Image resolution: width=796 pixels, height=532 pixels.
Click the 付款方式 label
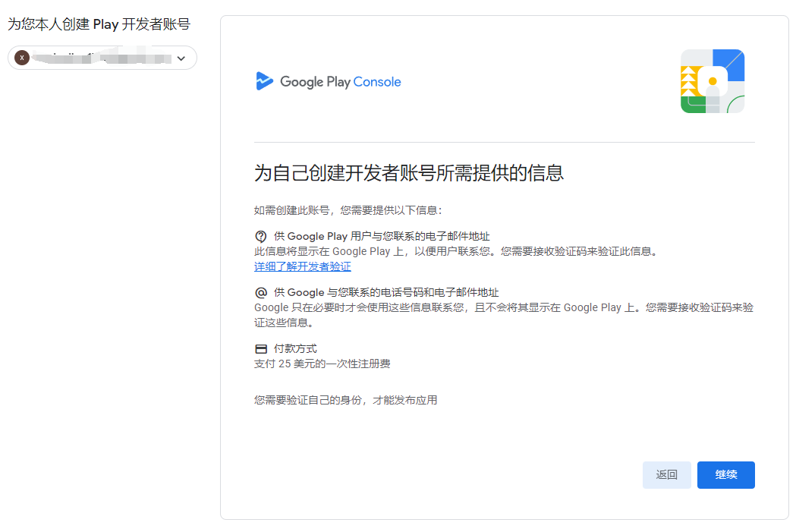[x=295, y=349]
